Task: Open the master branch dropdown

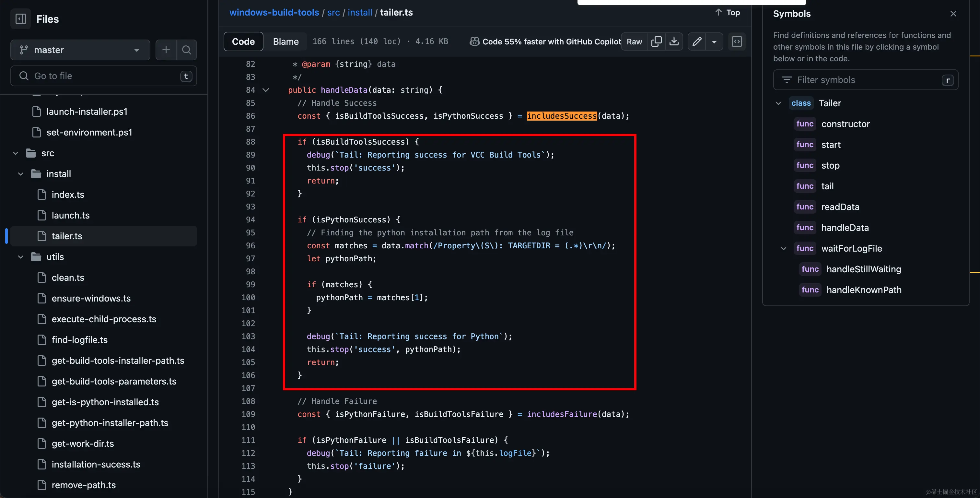Action: [80, 50]
